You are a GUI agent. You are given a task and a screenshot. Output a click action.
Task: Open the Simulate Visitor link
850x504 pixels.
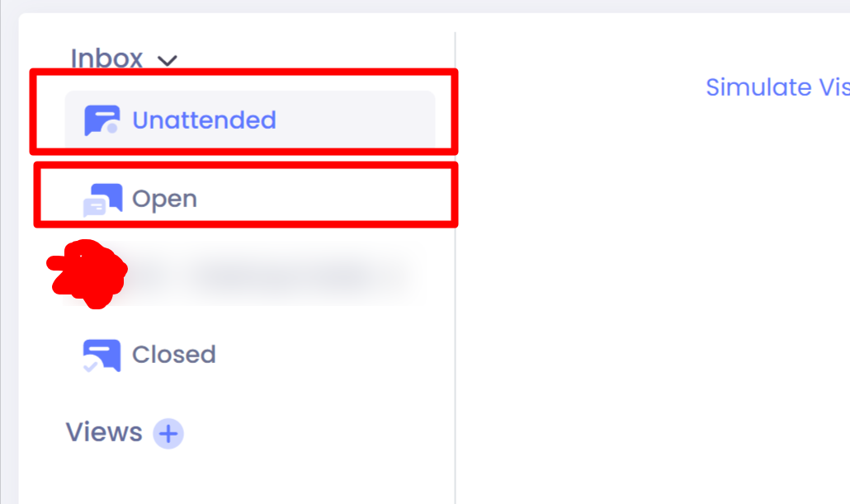click(x=777, y=87)
